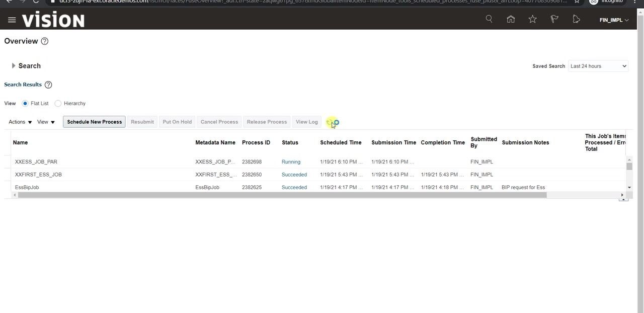Select the EssBipJob row name
The height and width of the screenshot is (313, 644).
[27, 187]
